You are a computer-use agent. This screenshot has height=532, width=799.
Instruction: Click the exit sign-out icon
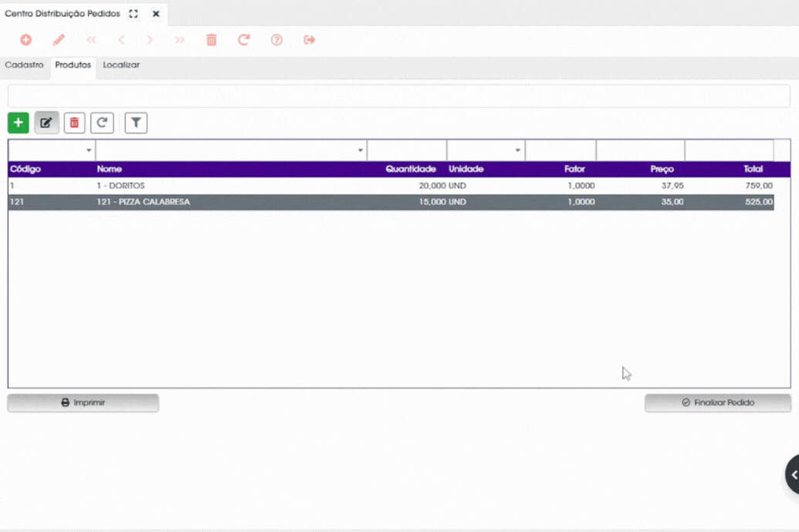pyautogui.click(x=310, y=39)
